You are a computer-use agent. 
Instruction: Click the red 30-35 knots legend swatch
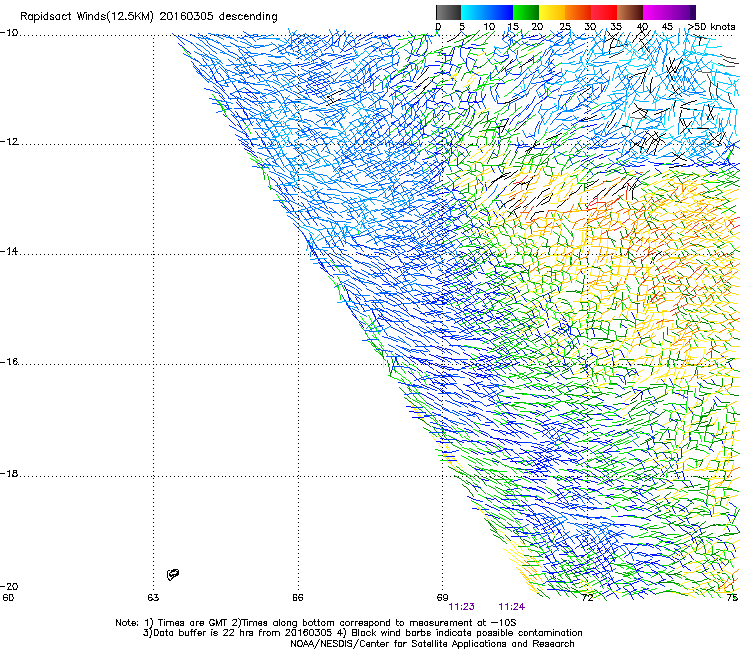tap(604, 12)
